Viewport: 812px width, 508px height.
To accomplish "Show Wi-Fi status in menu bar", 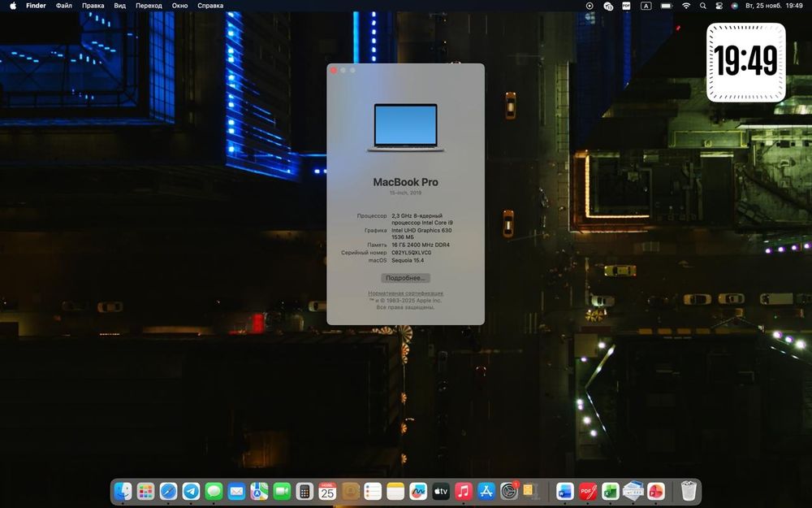I will tap(686, 6).
